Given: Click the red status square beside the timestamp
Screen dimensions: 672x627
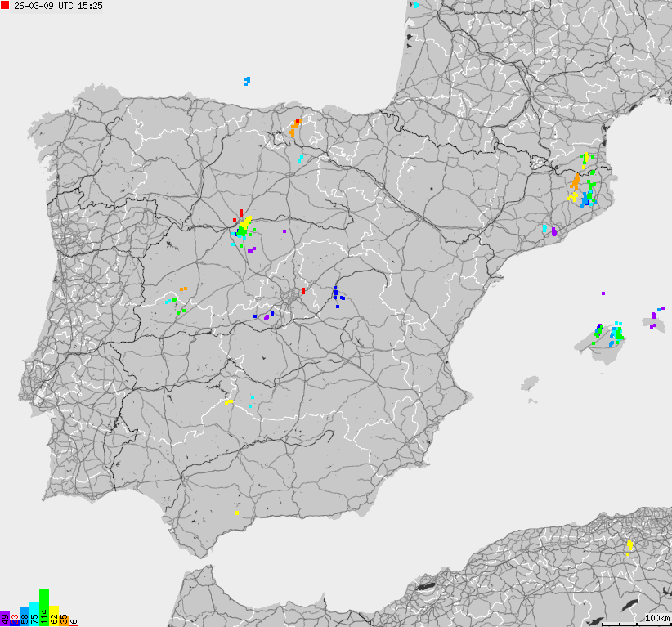Looking at the screenshot, I should pyautogui.click(x=6, y=7).
